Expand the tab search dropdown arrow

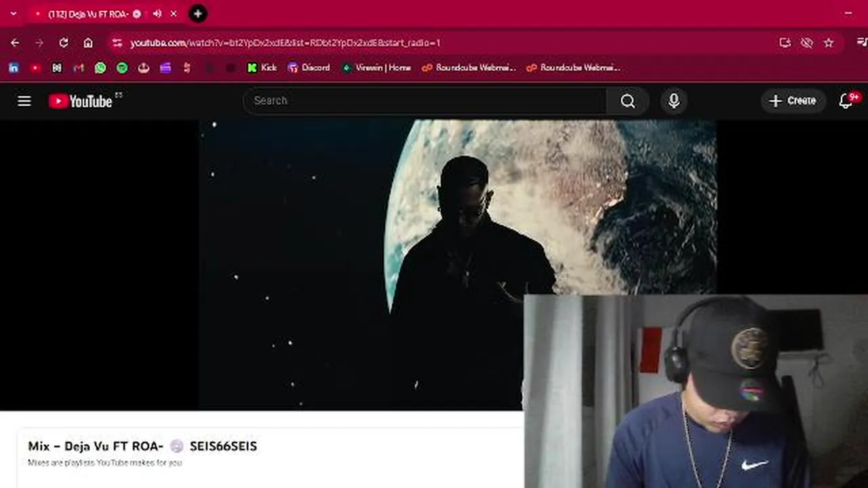point(13,14)
